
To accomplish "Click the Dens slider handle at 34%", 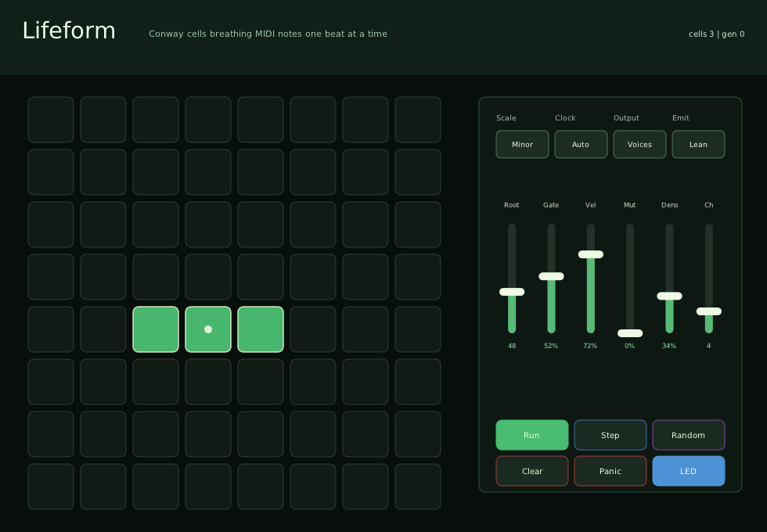I will 669,296.
